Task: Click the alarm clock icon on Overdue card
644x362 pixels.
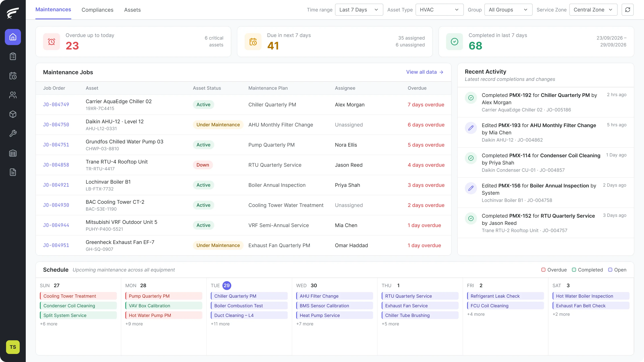Action: pyautogui.click(x=52, y=42)
